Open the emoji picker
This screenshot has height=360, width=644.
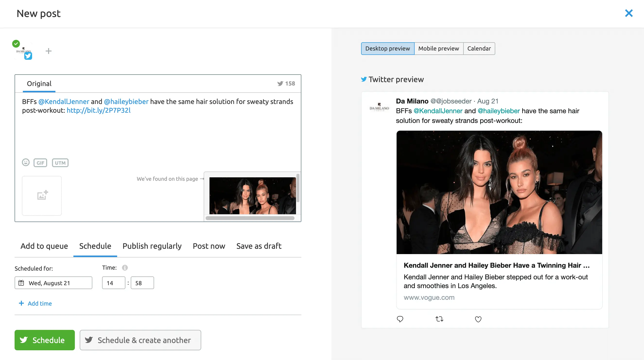tap(26, 162)
